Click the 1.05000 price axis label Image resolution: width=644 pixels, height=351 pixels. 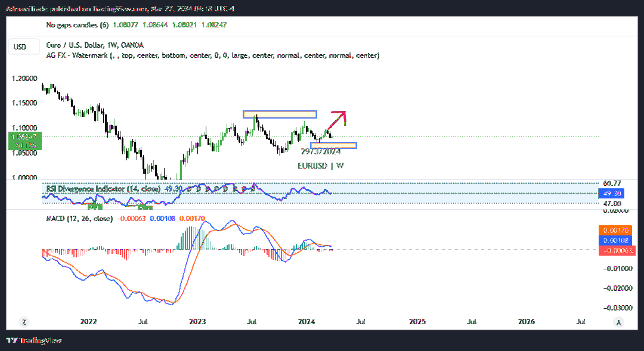24,153
